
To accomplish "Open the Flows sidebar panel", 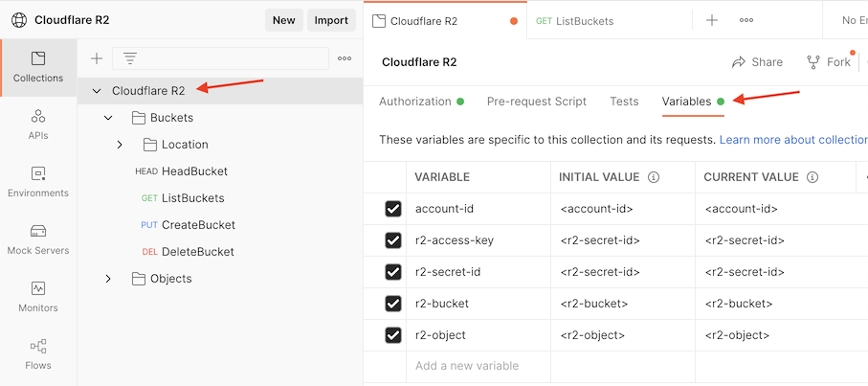I will tap(38, 354).
